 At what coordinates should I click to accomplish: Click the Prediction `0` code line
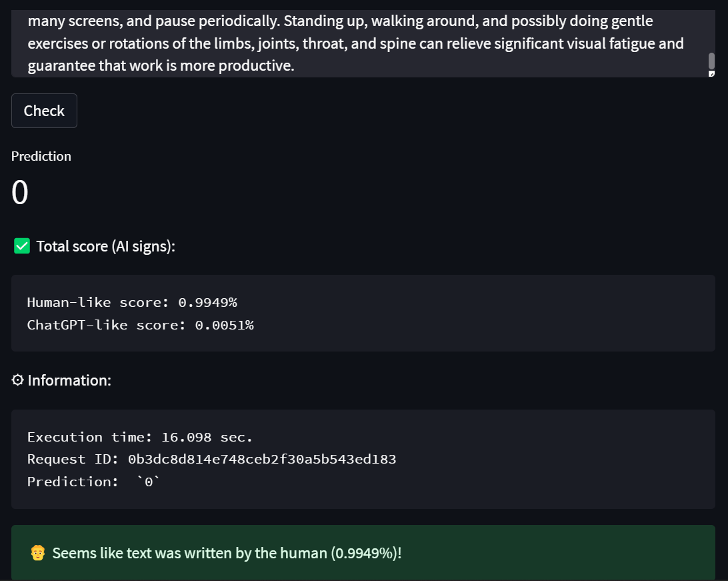(x=93, y=481)
